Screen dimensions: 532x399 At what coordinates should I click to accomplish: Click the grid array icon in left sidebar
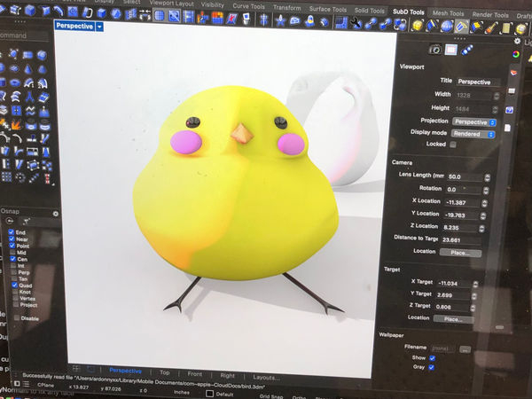6,176
